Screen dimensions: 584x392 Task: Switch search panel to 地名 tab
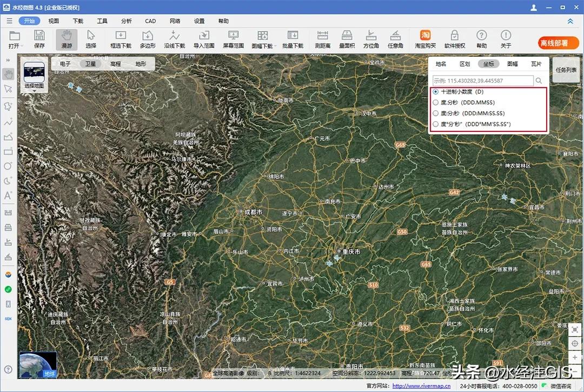[x=441, y=64]
